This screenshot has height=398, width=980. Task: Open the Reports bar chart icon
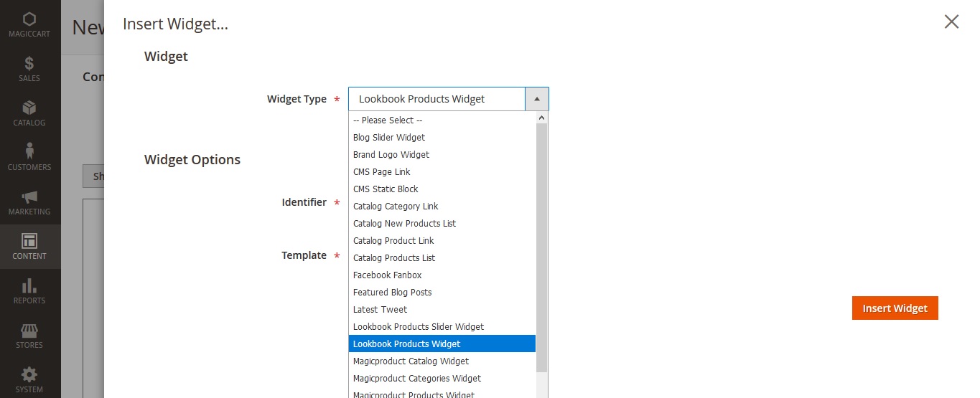coord(29,286)
